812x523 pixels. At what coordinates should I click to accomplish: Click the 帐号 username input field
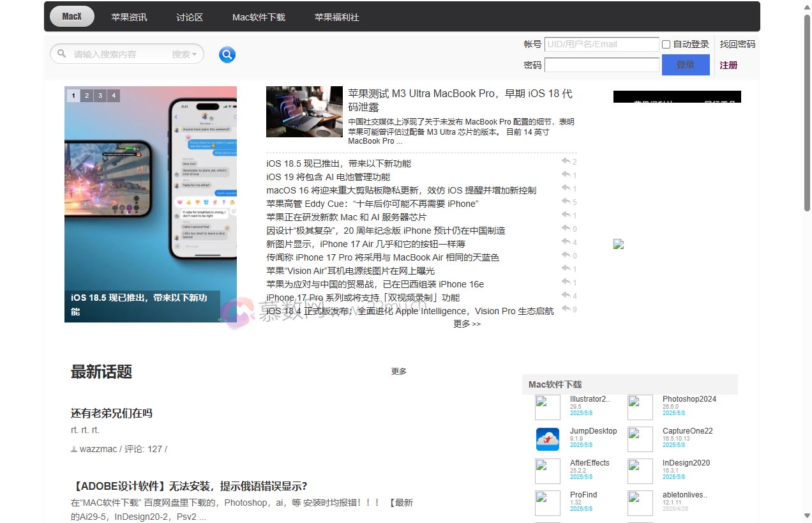601,45
